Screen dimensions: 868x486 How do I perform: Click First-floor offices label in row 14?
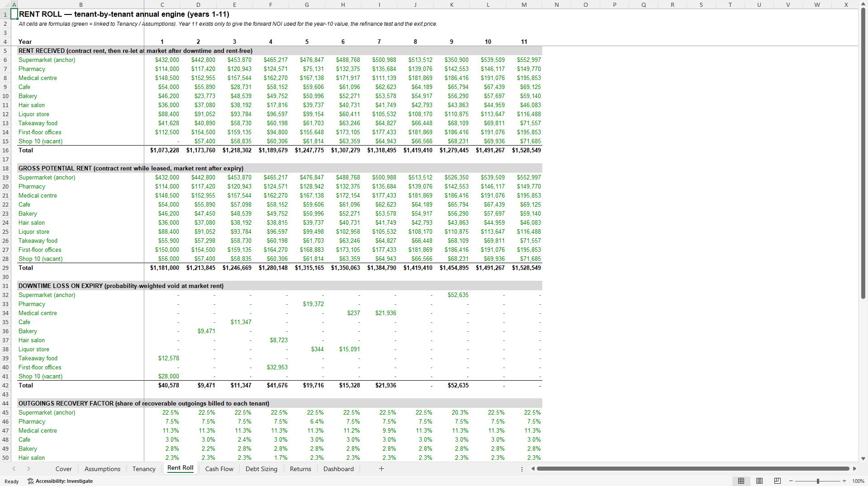tap(40, 132)
